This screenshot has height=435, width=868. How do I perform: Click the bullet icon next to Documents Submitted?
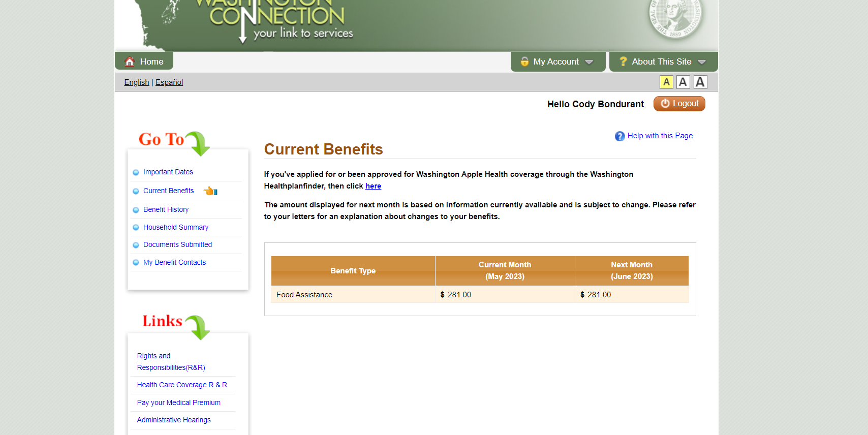pyautogui.click(x=136, y=245)
